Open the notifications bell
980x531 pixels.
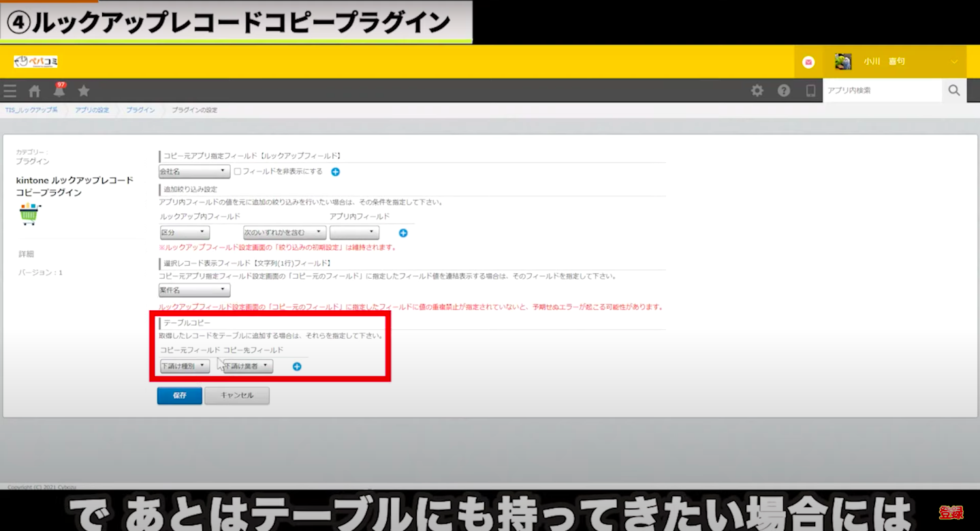tap(59, 91)
